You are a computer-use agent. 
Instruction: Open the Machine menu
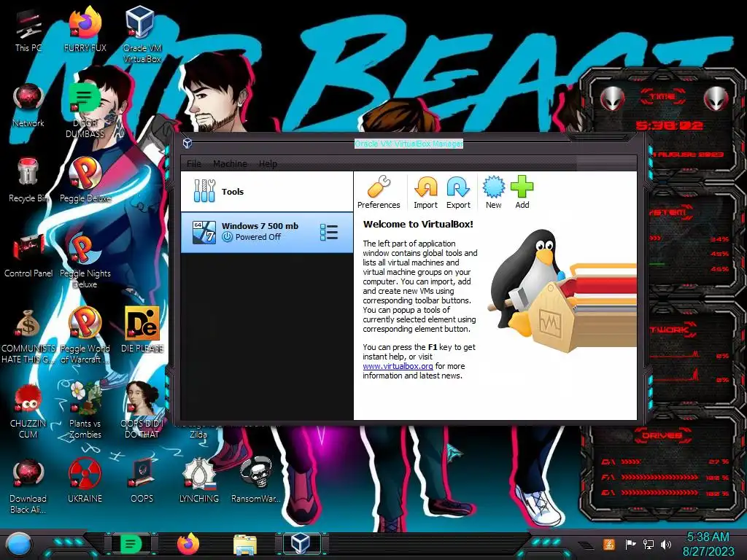[230, 164]
